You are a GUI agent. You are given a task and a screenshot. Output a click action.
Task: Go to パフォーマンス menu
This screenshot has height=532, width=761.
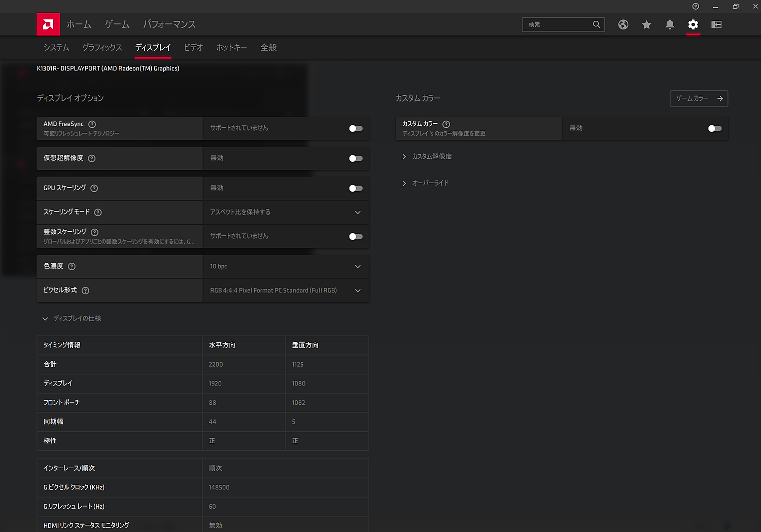[169, 24]
